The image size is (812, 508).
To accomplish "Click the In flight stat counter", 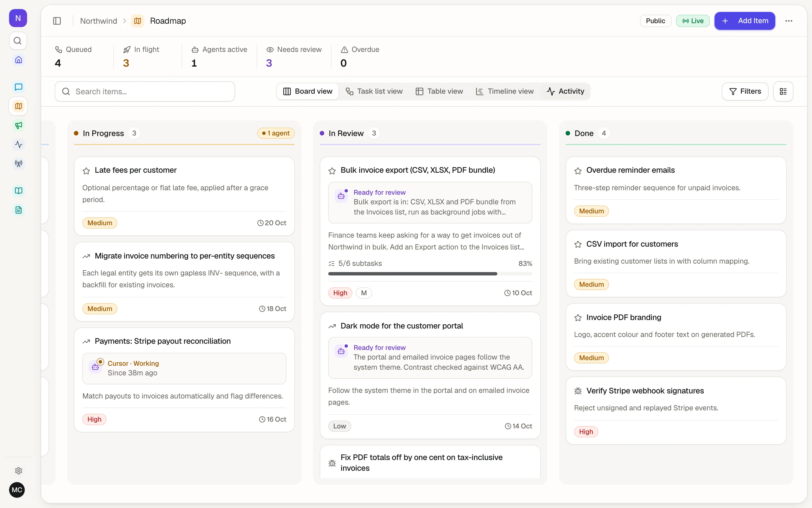I will 141,56.
